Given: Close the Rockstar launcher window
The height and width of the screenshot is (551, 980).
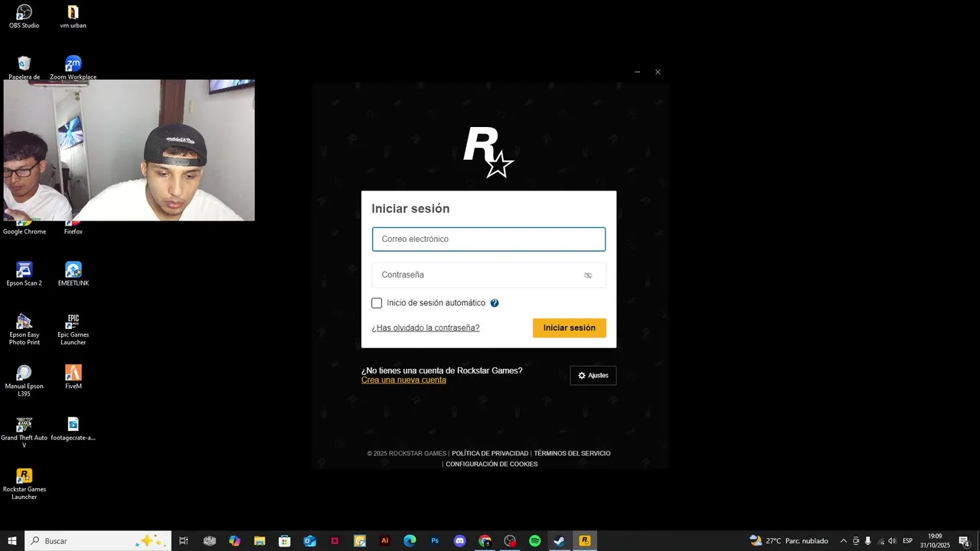Looking at the screenshot, I should 658,72.
